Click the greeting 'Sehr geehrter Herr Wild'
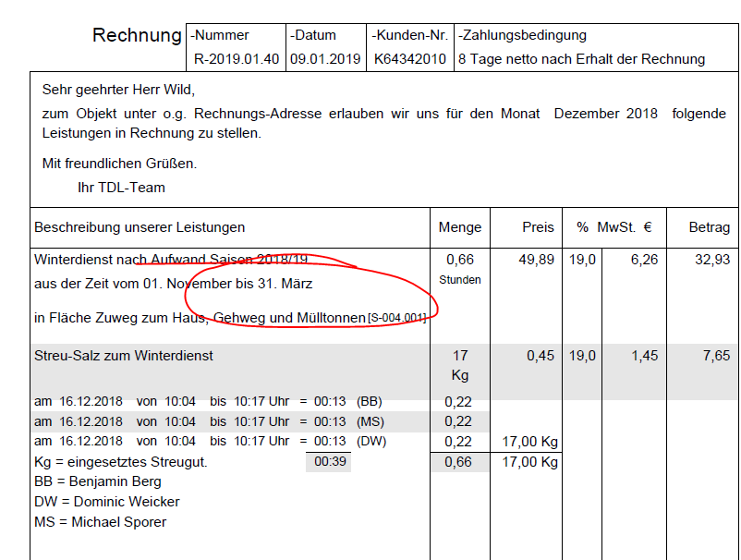 [x=118, y=91]
